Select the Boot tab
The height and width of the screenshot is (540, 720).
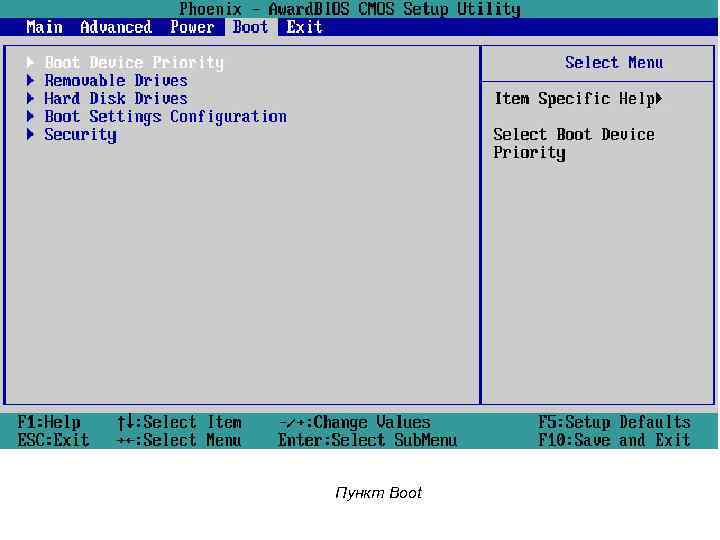pyautogui.click(x=251, y=27)
